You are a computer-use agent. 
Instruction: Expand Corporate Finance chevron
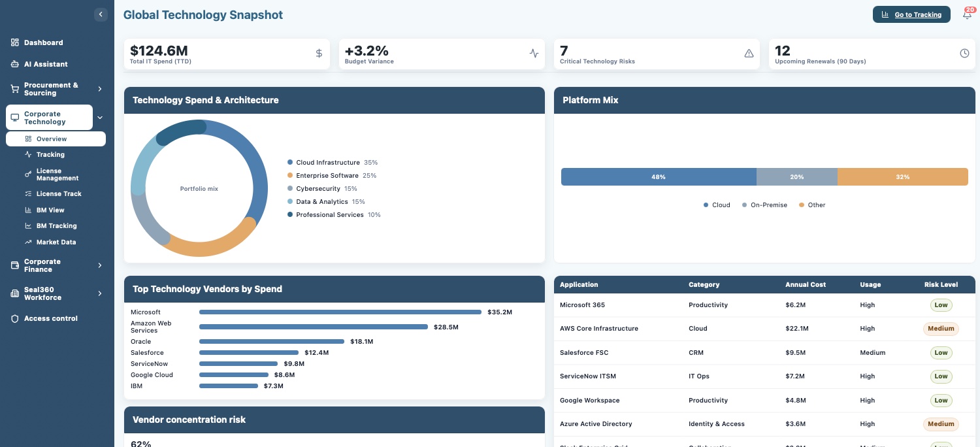click(100, 265)
